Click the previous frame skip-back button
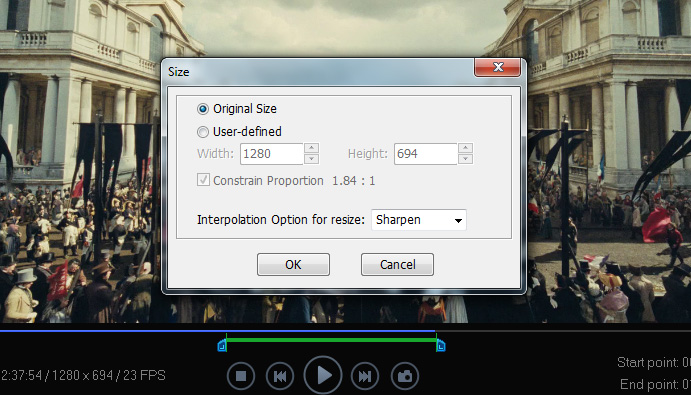The width and height of the screenshot is (691, 395). (x=280, y=376)
